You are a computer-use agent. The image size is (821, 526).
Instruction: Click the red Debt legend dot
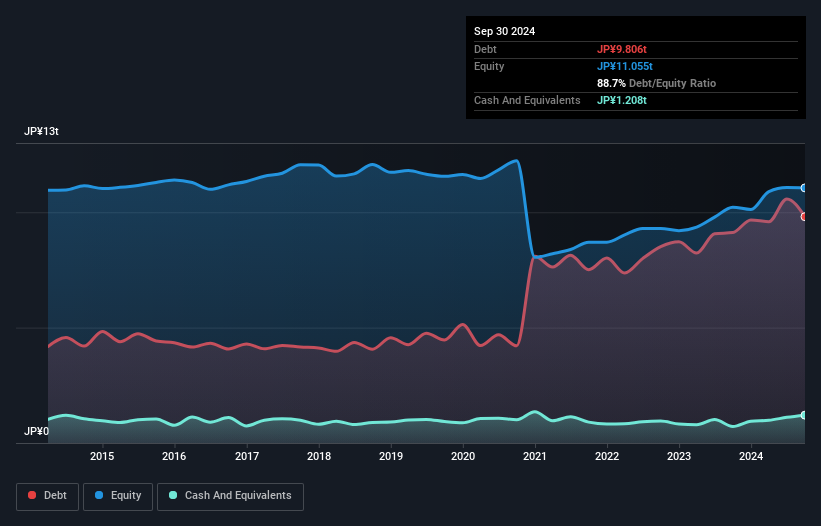tap(32, 495)
